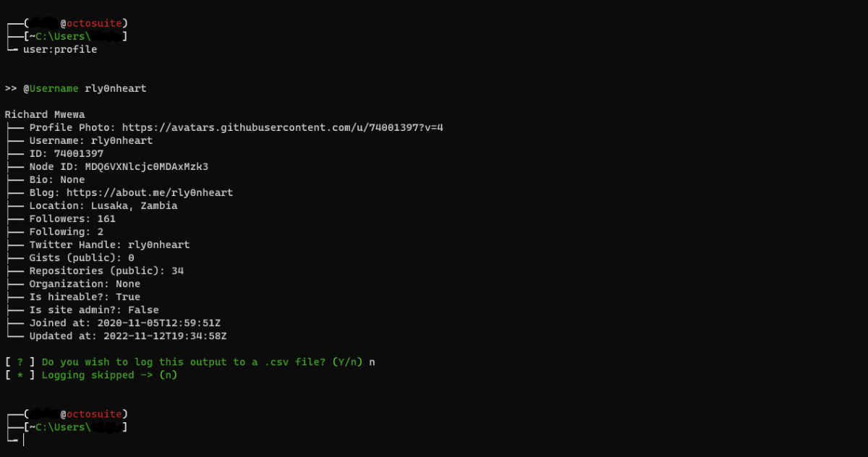Viewport: 868px width, 457px height.
Task: Click the Following: 2 entry
Action: (x=67, y=231)
